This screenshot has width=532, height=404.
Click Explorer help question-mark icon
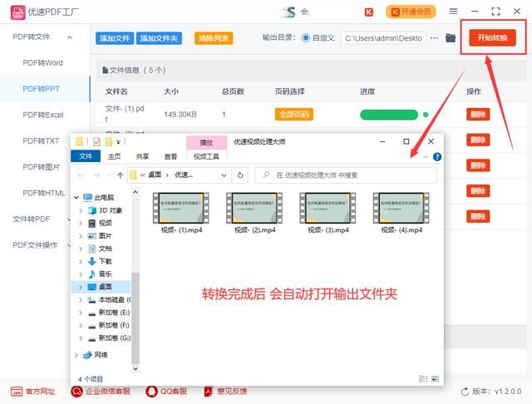(437, 157)
